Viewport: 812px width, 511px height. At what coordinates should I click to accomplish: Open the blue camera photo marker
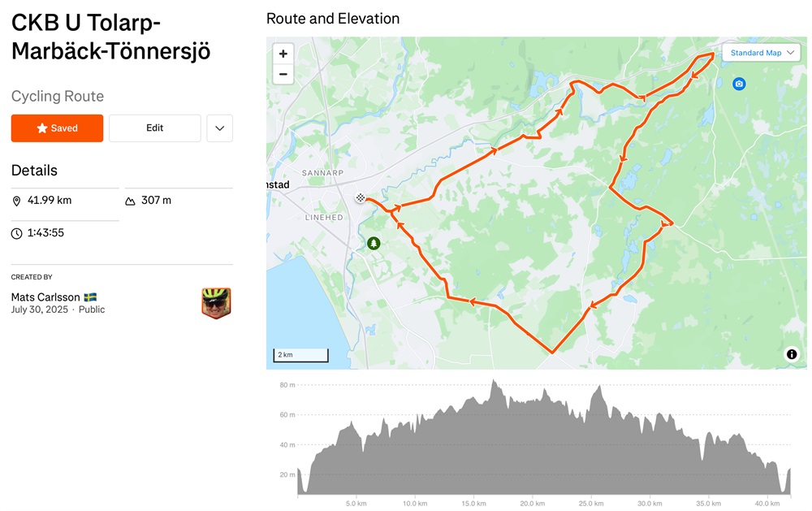tap(739, 84)
